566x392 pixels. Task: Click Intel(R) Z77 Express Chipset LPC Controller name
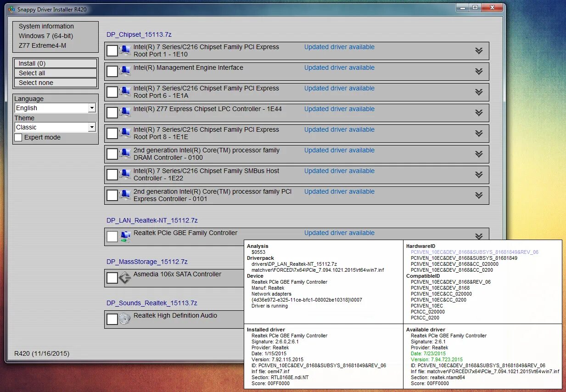(x=207, y=109)
